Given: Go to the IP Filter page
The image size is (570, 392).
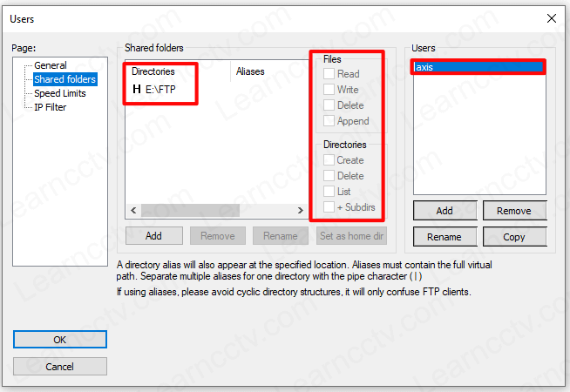Looking at the screenshot, I should pos(50,107).
